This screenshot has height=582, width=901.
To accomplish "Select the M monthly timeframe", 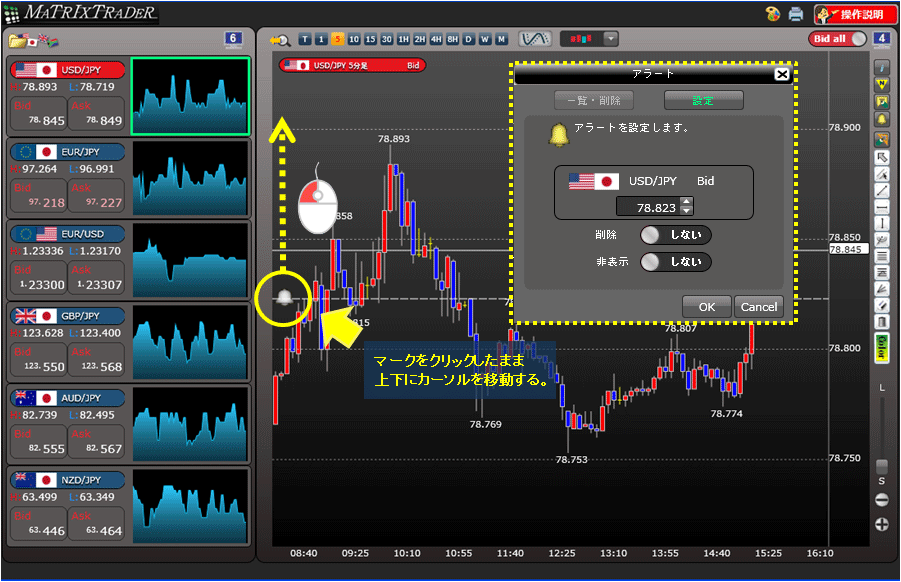I will 502,39.
